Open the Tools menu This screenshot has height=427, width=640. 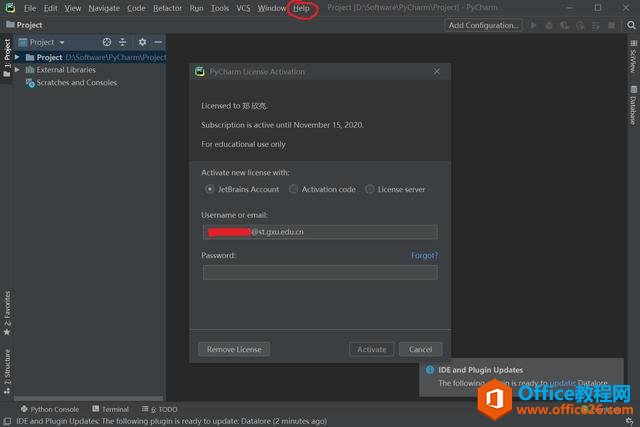pos(220,8)
